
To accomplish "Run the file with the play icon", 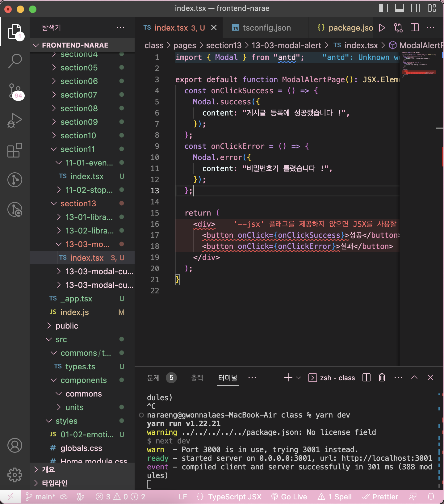I will pos(382,28).
